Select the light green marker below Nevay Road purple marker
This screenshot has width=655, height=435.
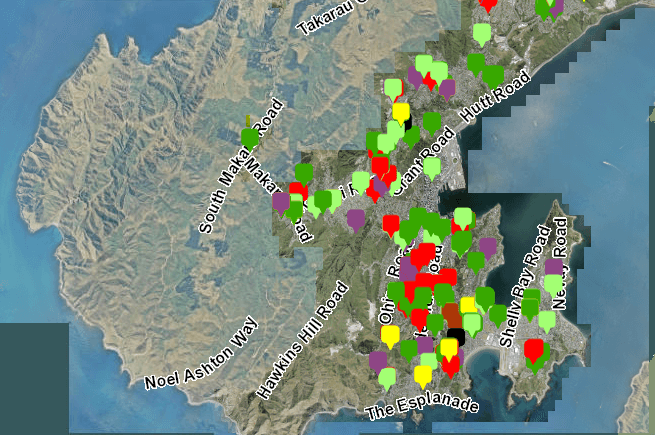tap(553, 286)
